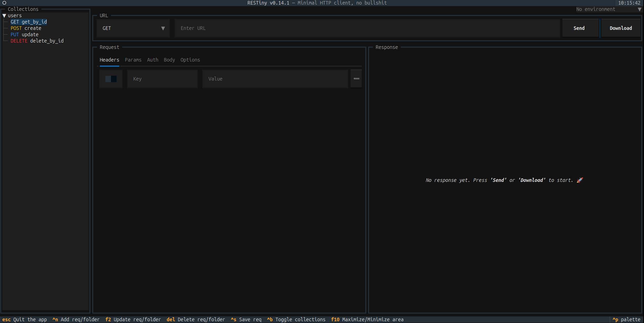Open the Body tab
This screenshot has width=644, height=323.
pyautogui.click(x=169, y=60)
